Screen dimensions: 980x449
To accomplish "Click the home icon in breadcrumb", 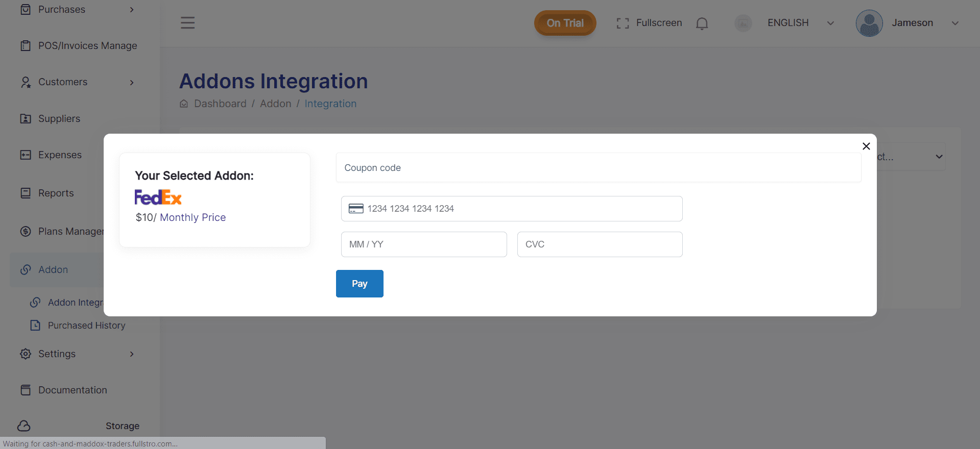I will tap(184, 104).
